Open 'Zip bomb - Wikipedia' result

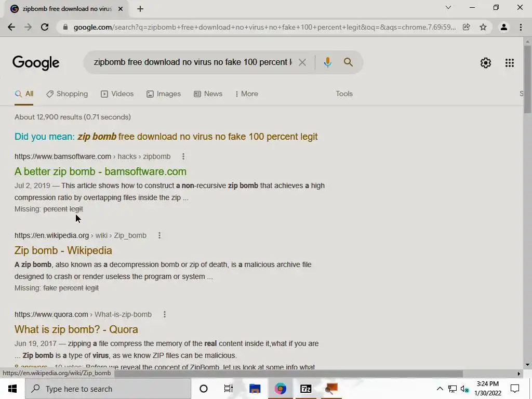[63, 250]
